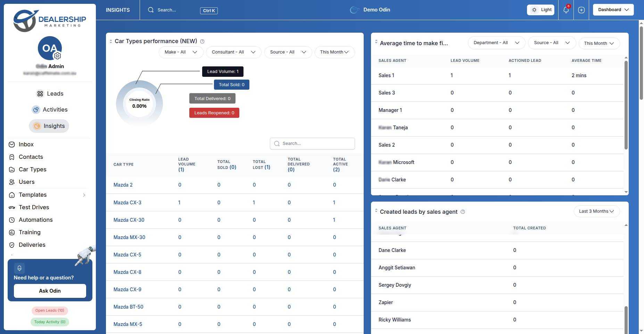Click the Open Leads (10) badge
644x334 pixels.
50,311
